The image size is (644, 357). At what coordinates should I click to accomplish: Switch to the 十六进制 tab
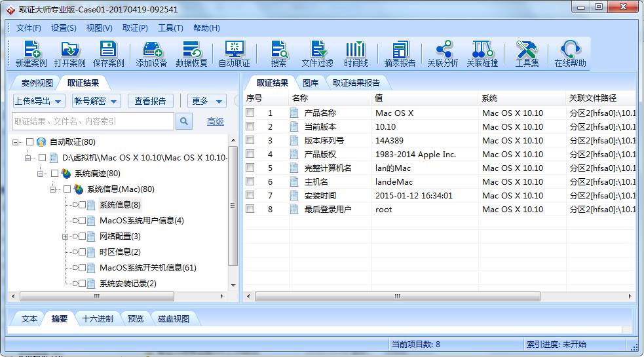coord(97,319)
